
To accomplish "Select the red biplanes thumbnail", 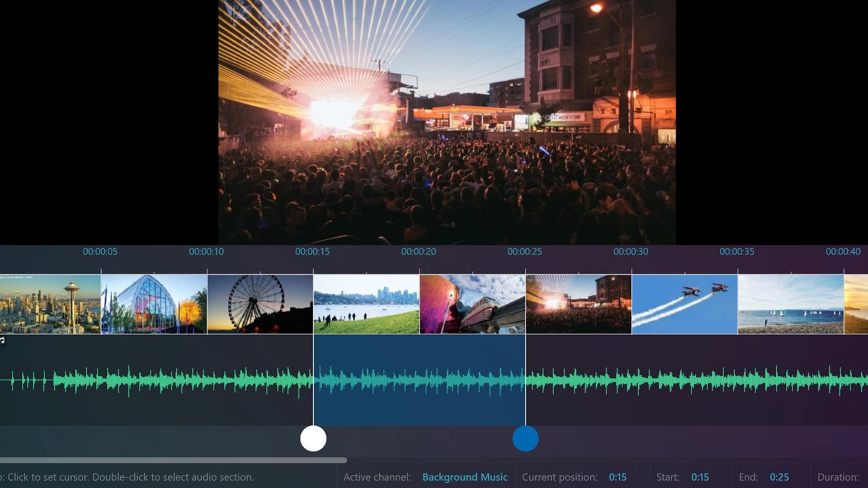I will point(684,304).
